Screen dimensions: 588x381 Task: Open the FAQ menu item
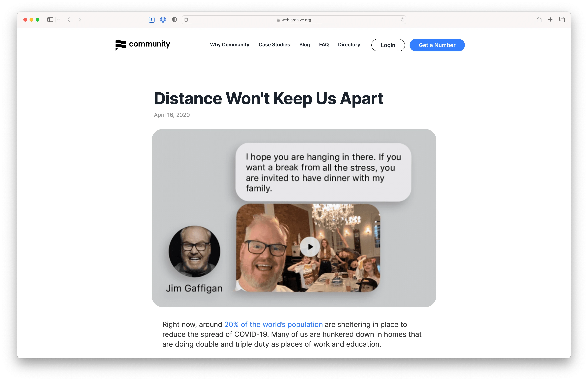click(x=324, y=45)
